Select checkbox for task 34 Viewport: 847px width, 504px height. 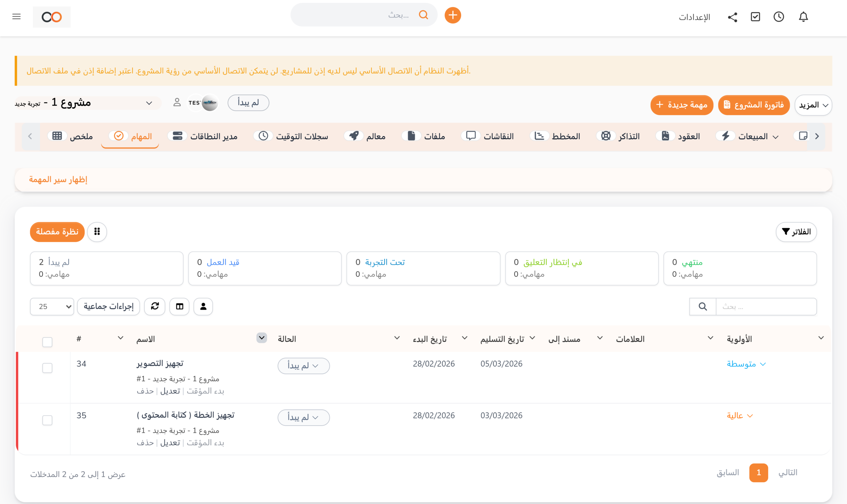pyautogui.click(x=47, y=368)
